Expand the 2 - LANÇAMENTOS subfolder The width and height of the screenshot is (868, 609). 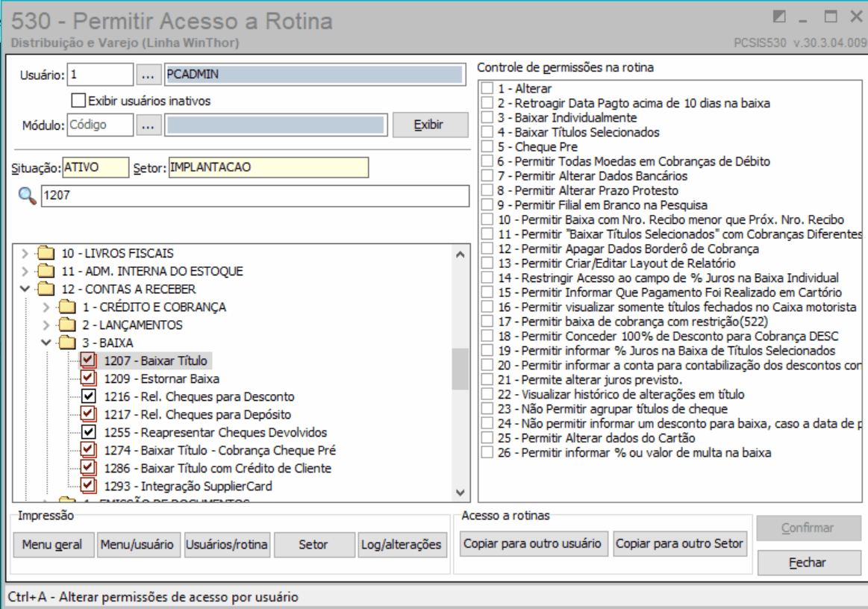point(46,325)
